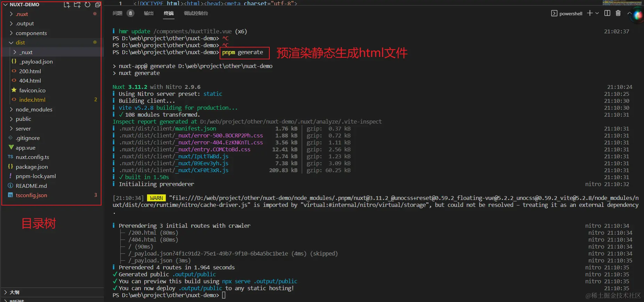Click the New Folder icon in explorer header
The width and height of the screenshot is (644, 302).
coord(77,5)
